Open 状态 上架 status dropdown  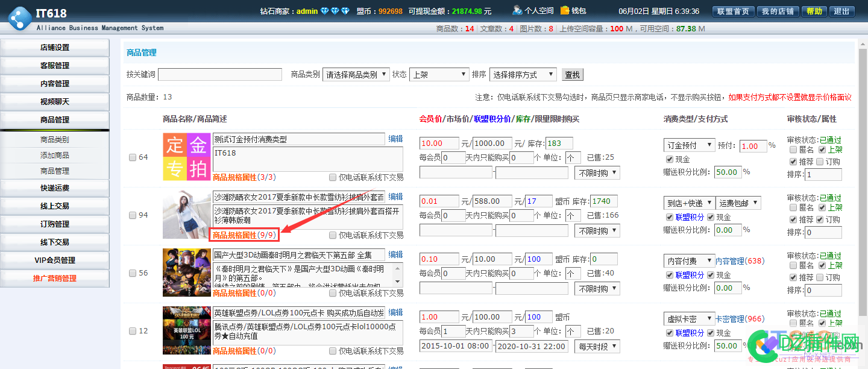439,75
